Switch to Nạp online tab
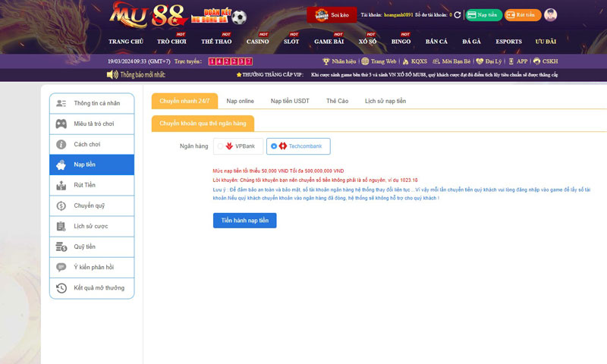607x364 pixels. click(x=240, y=101)
